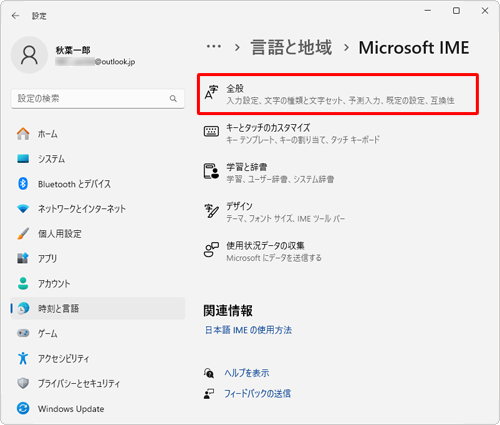Minimize the 設定 window
Viewport: 500px width, 425px height.
[428, 11]
